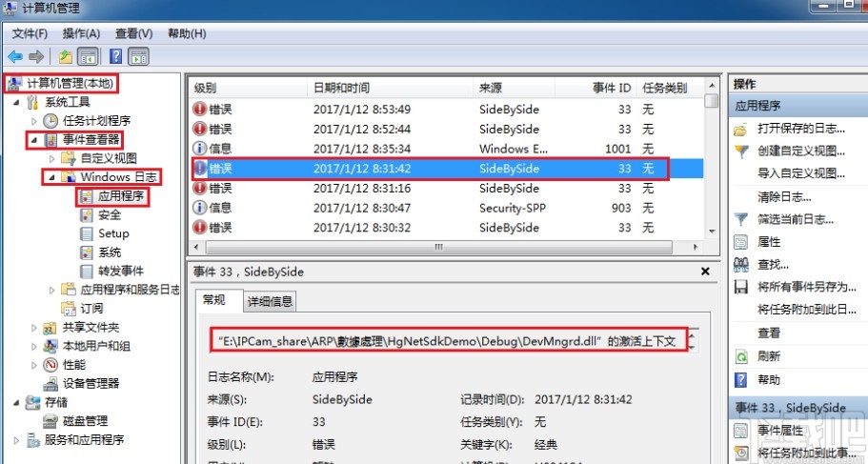This screenshot has width=868, height=464.
Task: Select the Security-SPP 903 event row
Action: coord(447,208)
